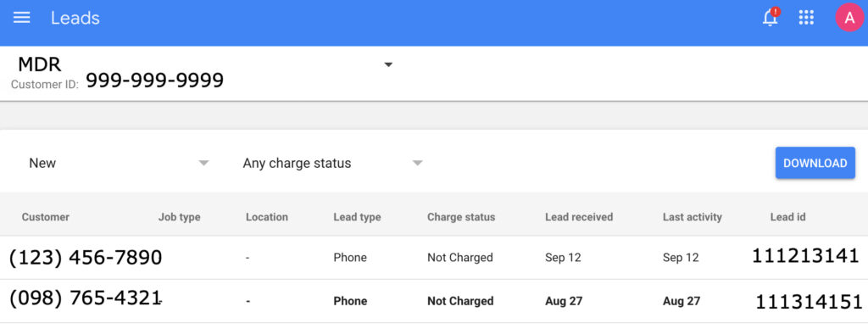This screenshot has height=329, width=868.
Task: Click Not Charged in the Aug 27 row
Action: click(x=460, y=301)
